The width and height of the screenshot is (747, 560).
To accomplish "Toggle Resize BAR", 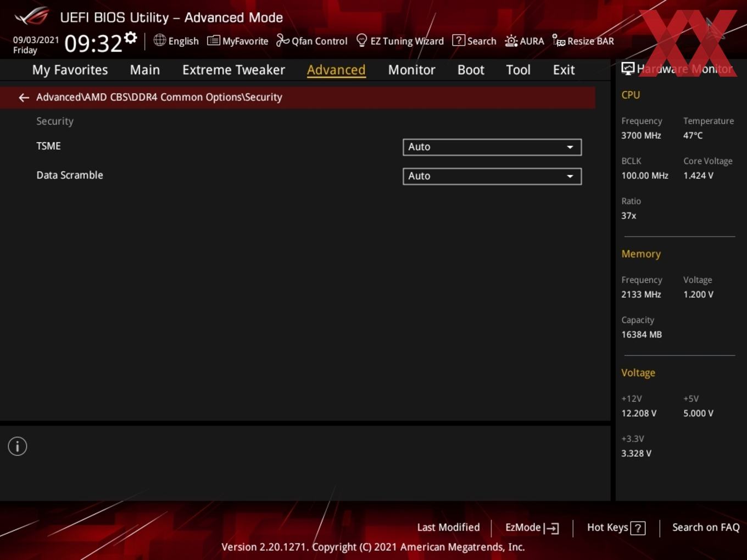I will 583,41.
